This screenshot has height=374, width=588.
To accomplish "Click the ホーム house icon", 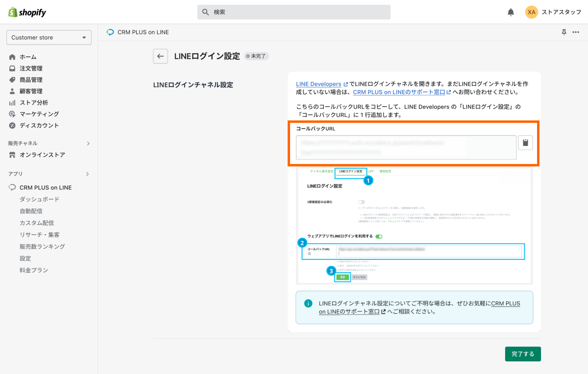I will (x=12, y=57).
